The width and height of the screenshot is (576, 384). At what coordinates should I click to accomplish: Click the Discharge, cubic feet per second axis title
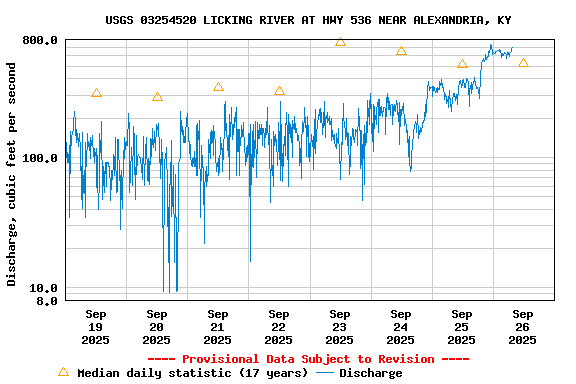11,175
